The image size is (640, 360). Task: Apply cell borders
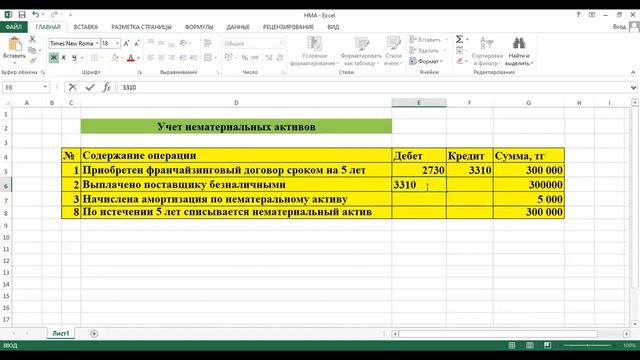[94, 58]
